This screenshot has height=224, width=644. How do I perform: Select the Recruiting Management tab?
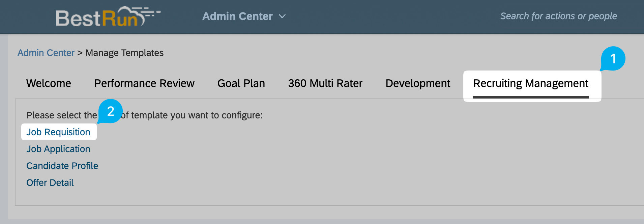click(531, 83)
